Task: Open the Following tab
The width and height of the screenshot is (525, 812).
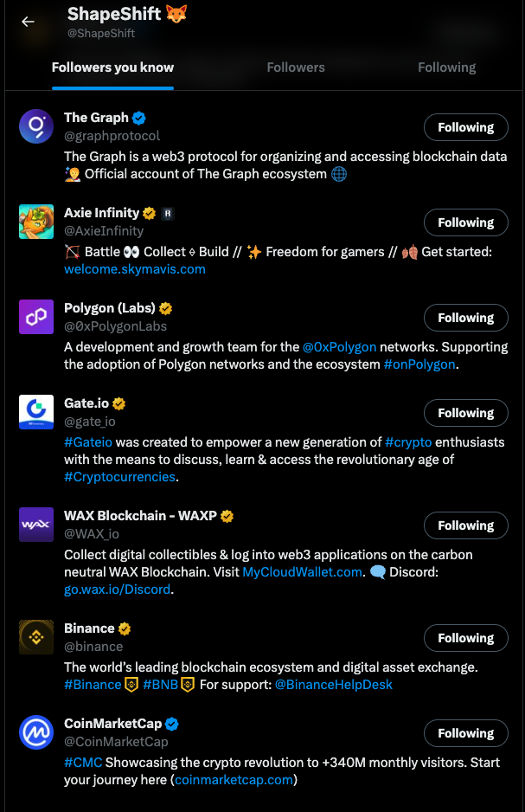Action: point(446,68)
